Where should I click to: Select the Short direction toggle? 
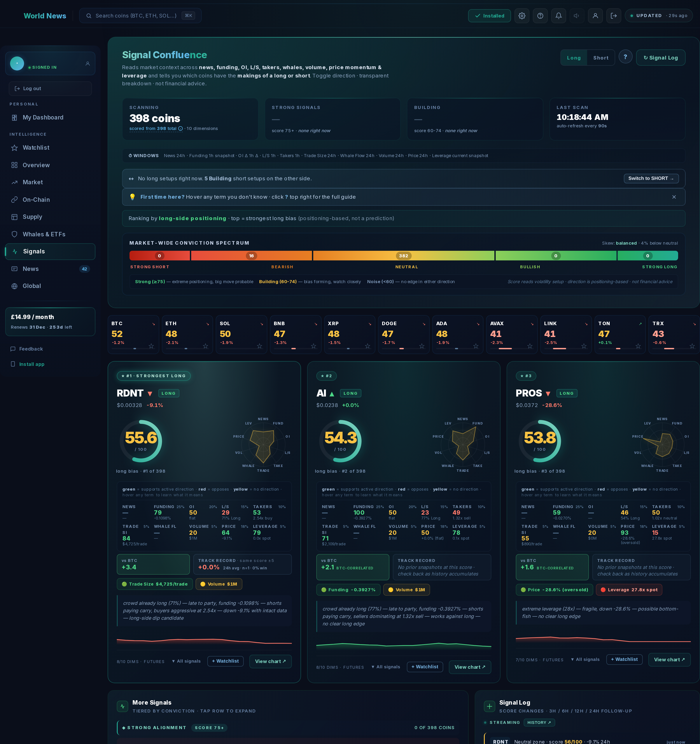tap(601, 58)
